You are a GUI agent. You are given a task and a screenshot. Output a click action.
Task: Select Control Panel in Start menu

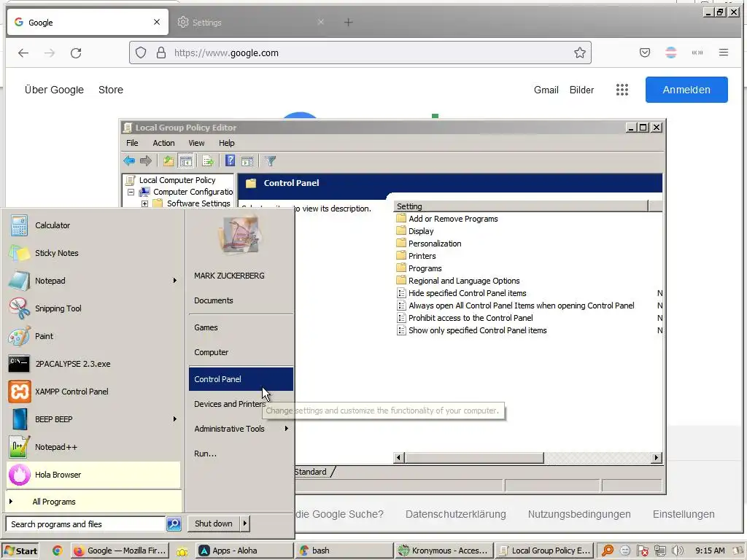pos(241,379)
